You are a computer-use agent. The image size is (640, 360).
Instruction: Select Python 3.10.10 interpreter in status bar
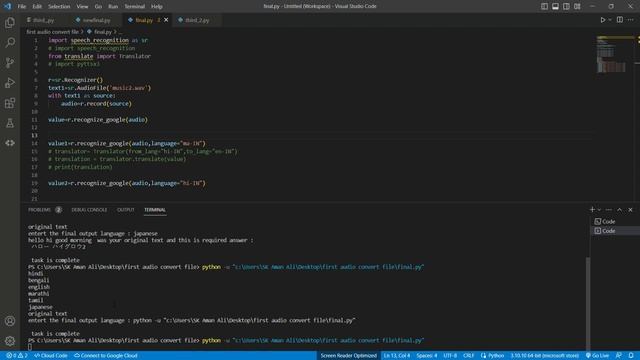click(544, 356)
